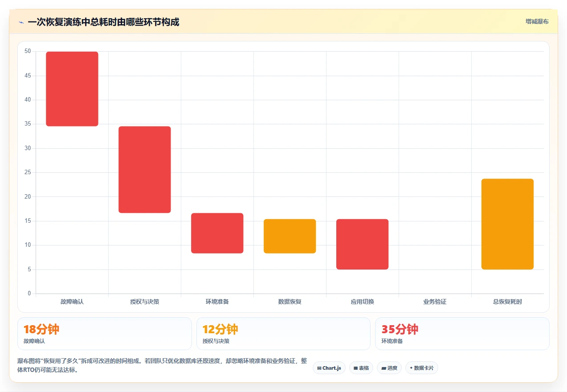The image size is (567, 392).
Task: Click the 数据卡片 tag chip
Action: (422, 368)
